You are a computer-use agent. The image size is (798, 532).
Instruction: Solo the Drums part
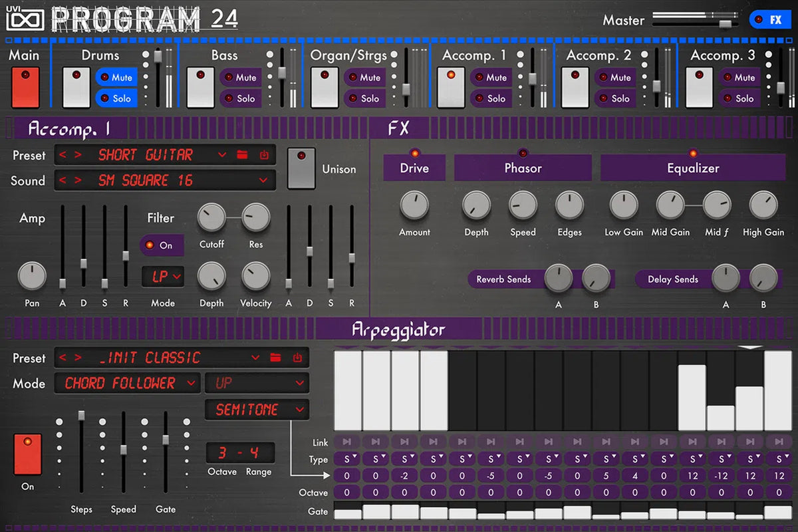coord(116,98)
